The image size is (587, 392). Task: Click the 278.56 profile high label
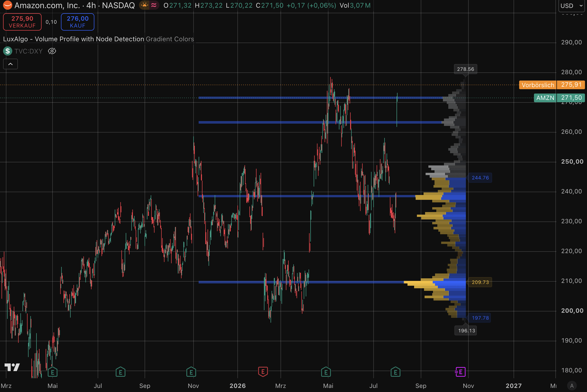point(465,69)
